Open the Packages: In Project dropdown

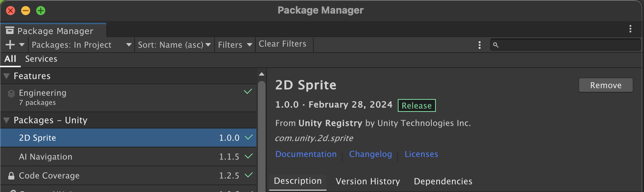pos(81,45)
